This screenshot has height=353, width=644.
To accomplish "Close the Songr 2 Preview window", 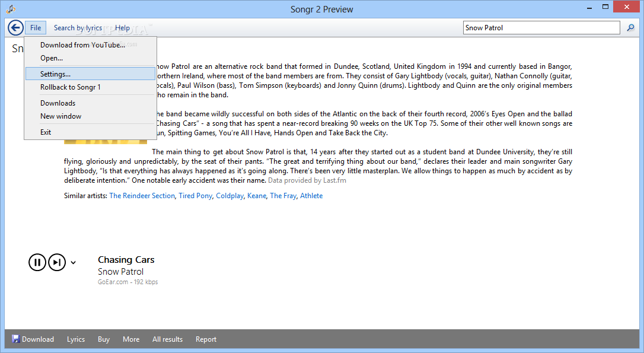I will click(627, 7).
